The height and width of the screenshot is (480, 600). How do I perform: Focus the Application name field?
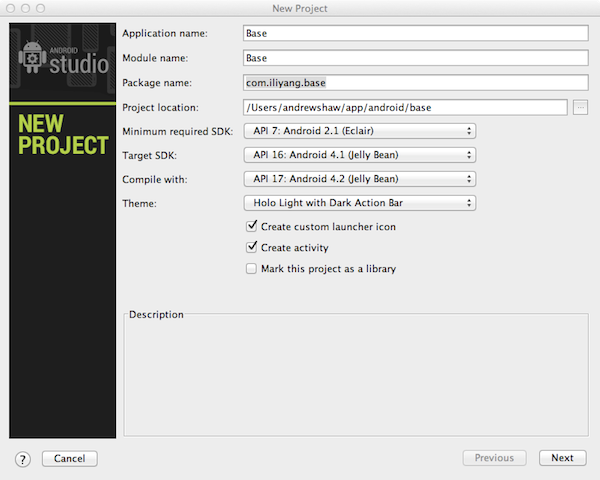coord(416,33)
